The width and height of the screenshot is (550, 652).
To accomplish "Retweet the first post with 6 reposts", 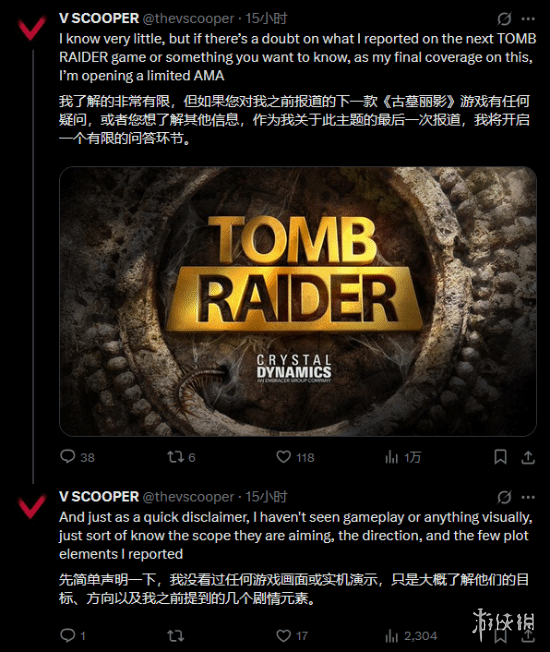I will pos(181,457).
